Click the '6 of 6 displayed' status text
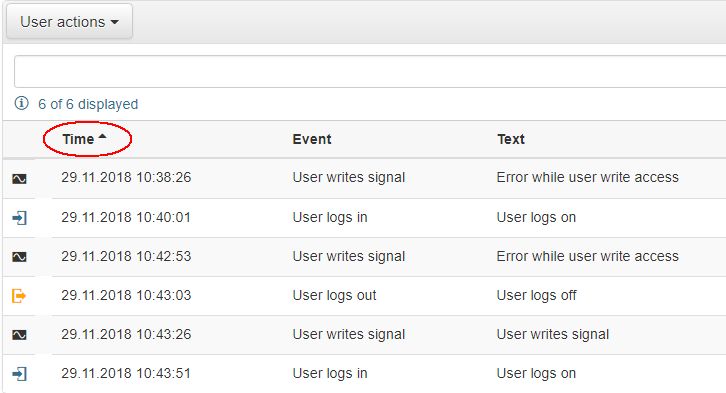This screenshot has height=393, width=726. coord(88,104)
